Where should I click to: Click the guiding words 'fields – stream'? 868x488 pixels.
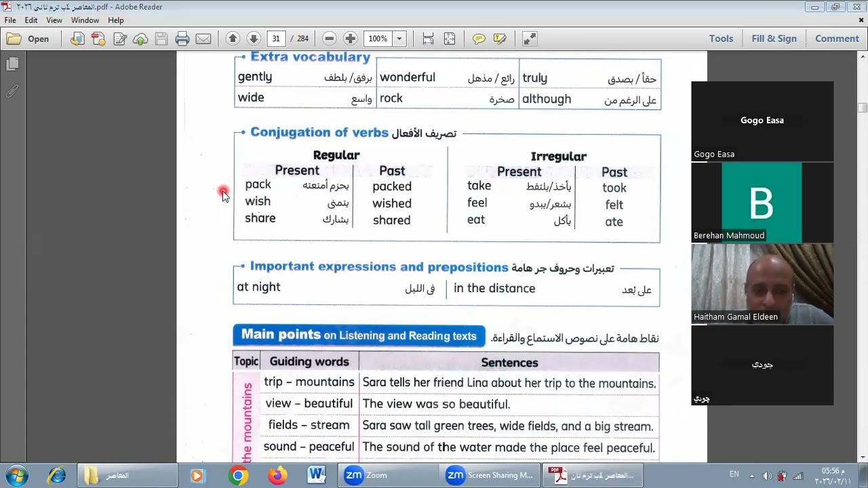pos(309,425)
